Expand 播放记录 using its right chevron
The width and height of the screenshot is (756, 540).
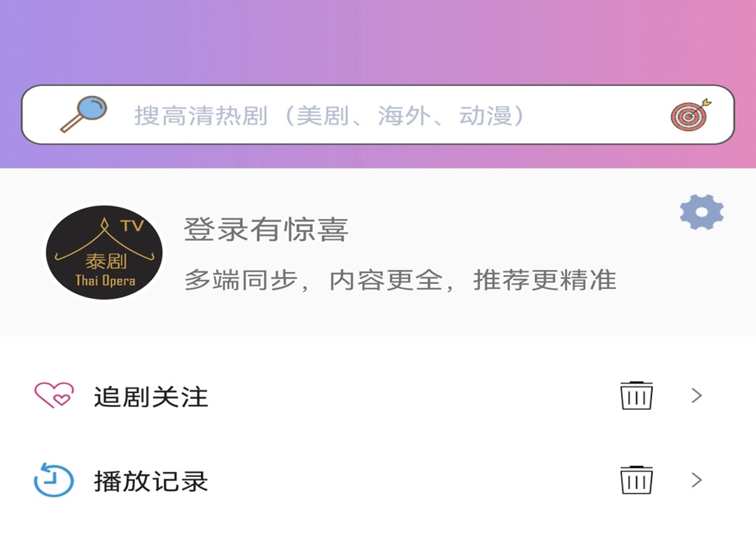[x=696, y=480]
